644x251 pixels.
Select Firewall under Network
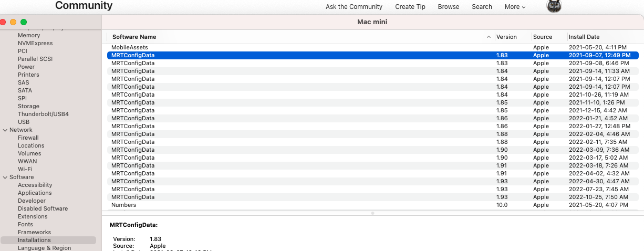tap(28, 138)
